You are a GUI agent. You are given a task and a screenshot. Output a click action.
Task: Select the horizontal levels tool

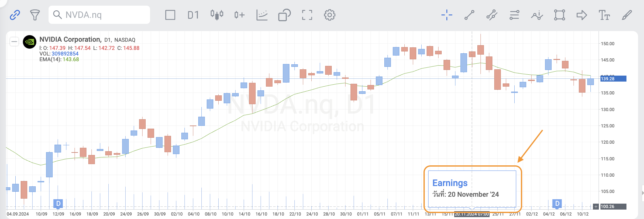[x=514, y=15]
